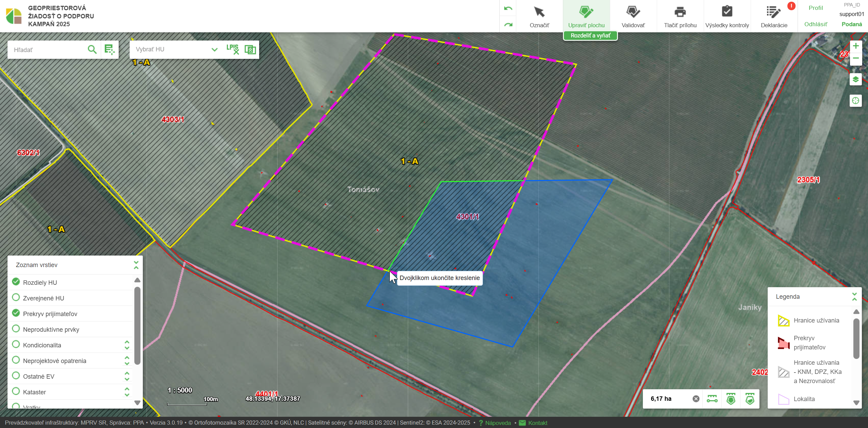Enable the Neproduktívne prvky layer
This screenshot has width=868, height=428.
click(x=16, y=329)
